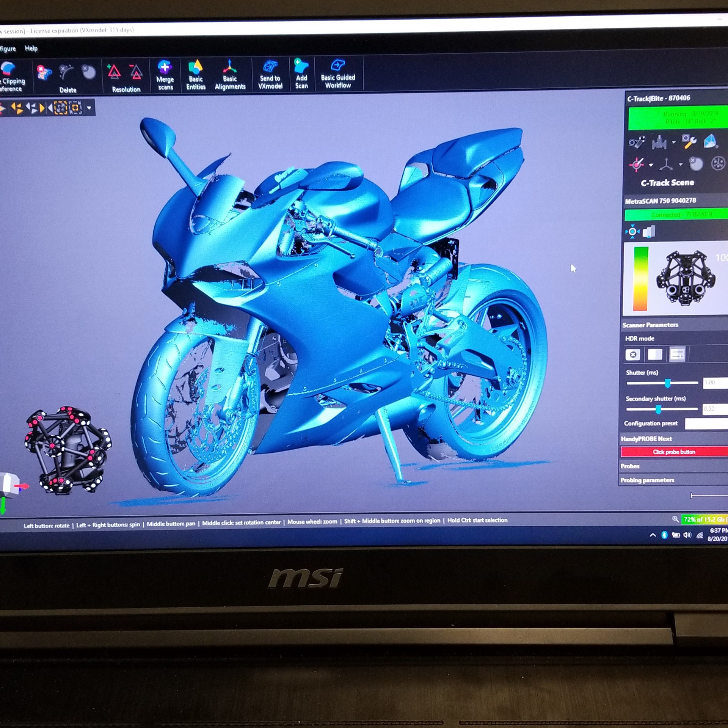Screen dimensions: 728x728
Task: Click the green Connected status bar
Action: [x=676, y=215]
